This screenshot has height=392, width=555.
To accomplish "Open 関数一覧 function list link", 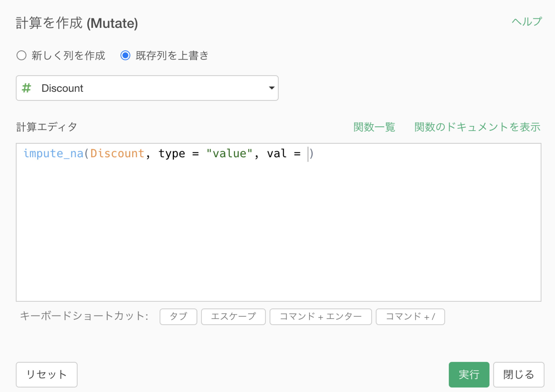I will click(374, 127).
